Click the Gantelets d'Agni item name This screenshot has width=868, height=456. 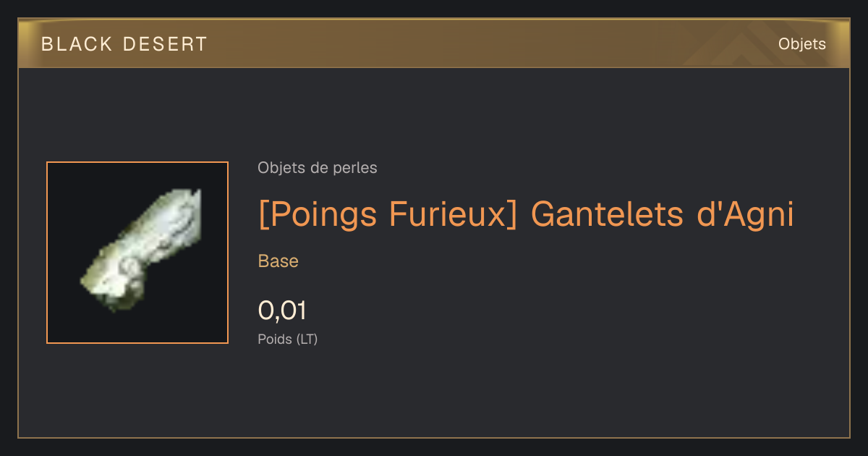pyautogui.click(x=663, y=214)
